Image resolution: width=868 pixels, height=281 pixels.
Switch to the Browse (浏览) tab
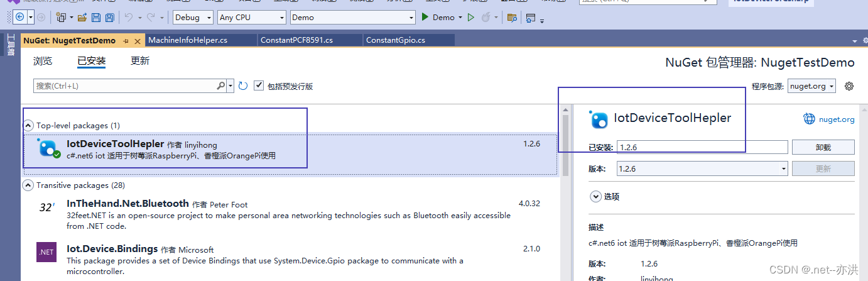point(43,61)
